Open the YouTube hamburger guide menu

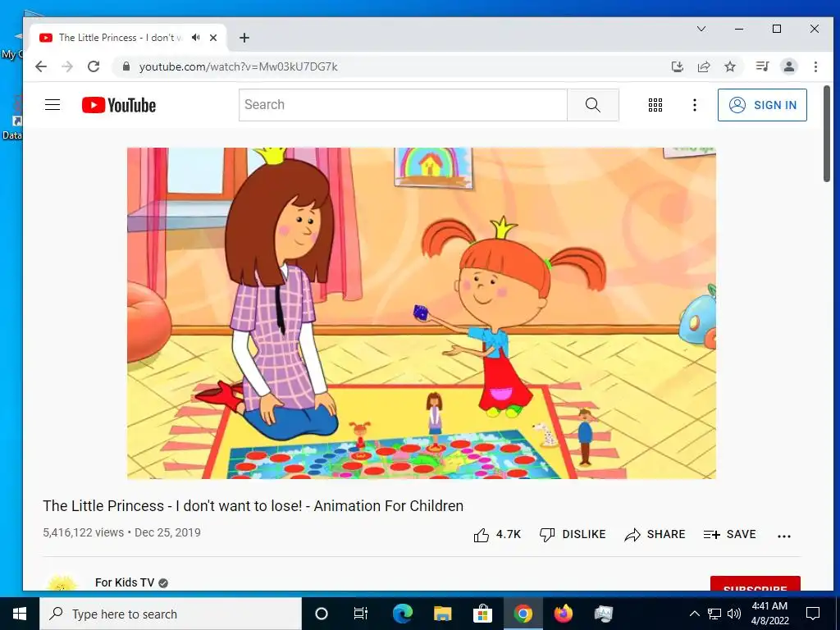point(52,104)
